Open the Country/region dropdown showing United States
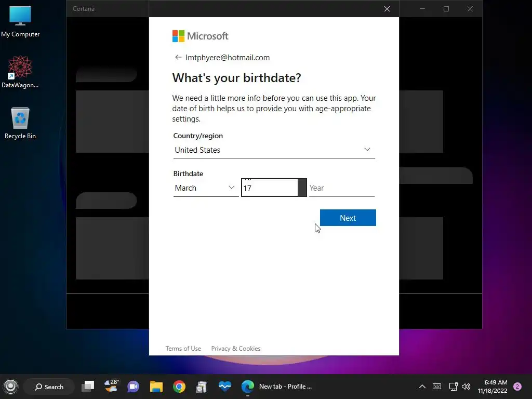Viewport: 532px width, 399px height. coord(274,150)
